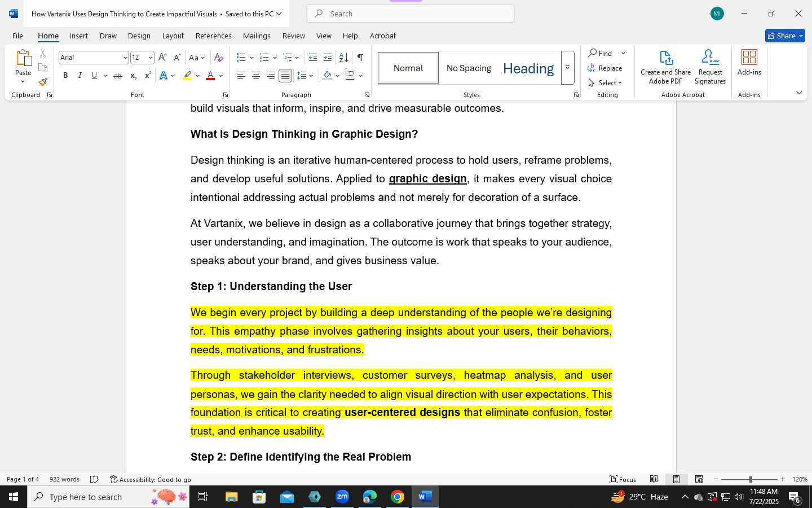Expand the Styles gallery
The image size is (812, 508).
pos(568,68)
